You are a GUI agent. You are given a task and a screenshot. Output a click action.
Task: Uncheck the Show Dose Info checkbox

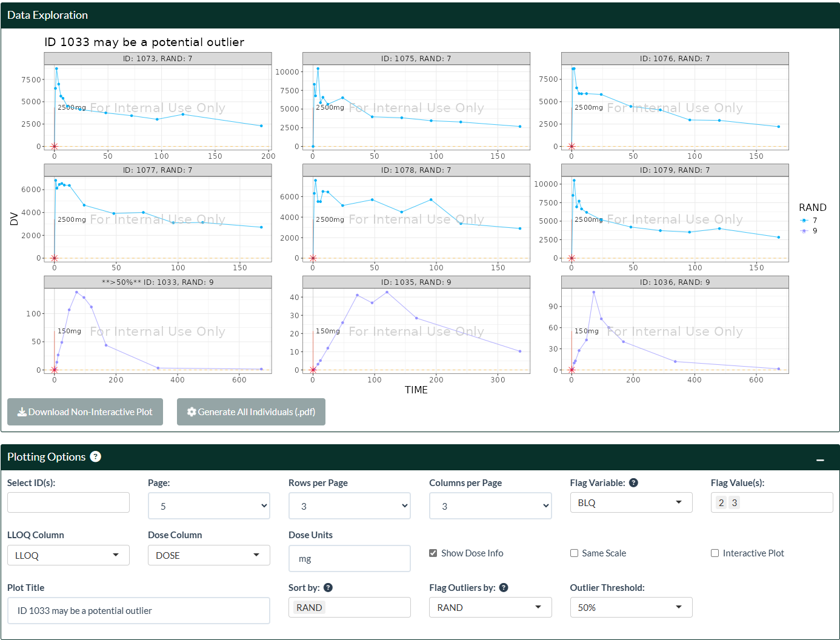pos(433,553)
